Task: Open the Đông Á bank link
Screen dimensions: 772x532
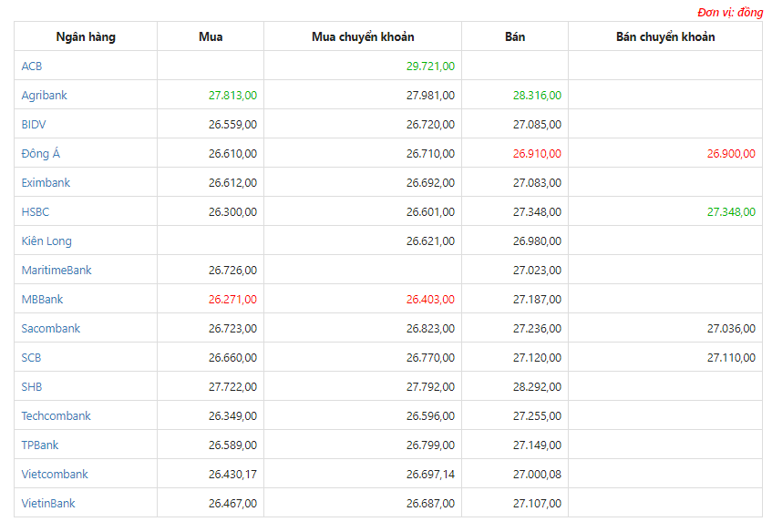Action: (40, 153)
